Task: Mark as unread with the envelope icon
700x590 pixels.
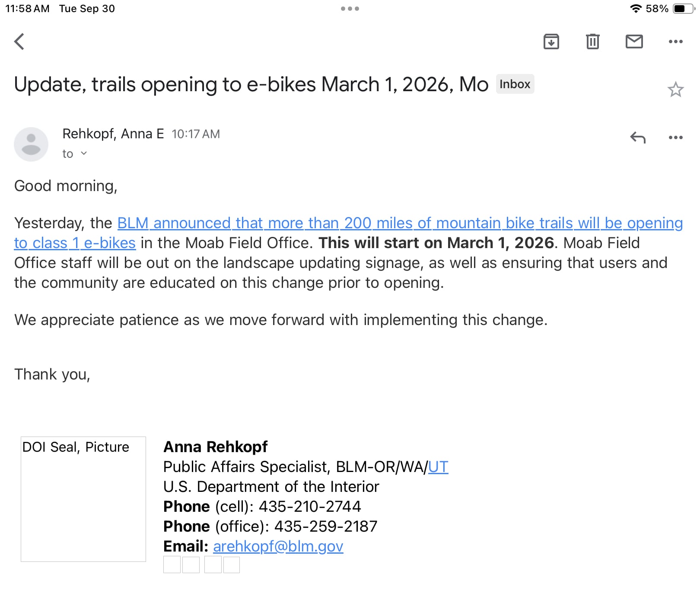Action: [634, 41]
